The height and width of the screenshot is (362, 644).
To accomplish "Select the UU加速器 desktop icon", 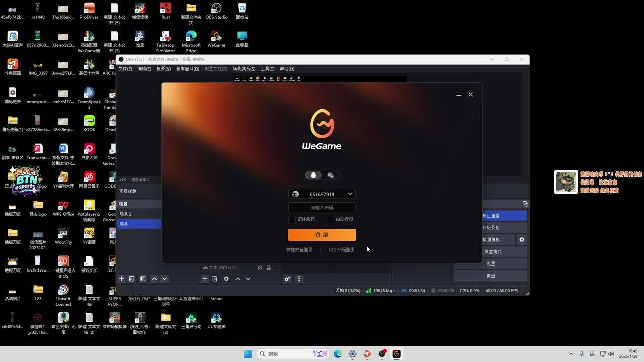I will click(x=216, y=321).
